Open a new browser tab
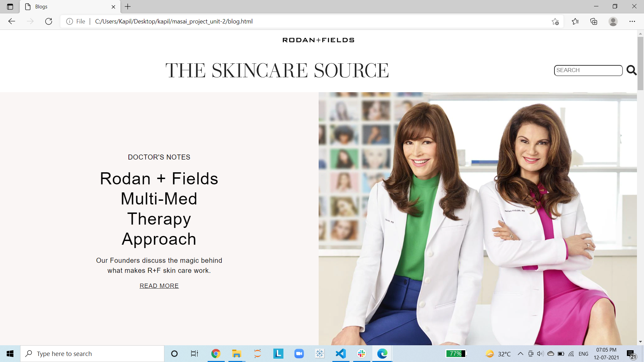The image size is (644, 362). click(128, 7)
